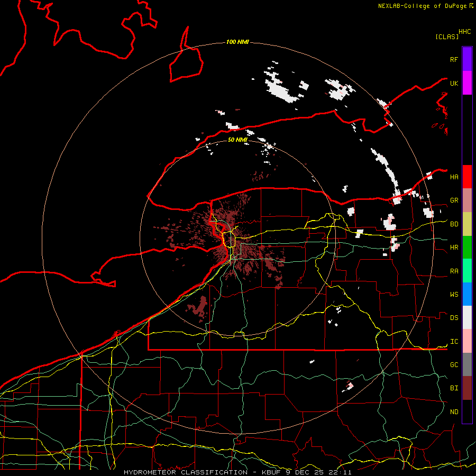Select the DS white legend swatch

467,317
